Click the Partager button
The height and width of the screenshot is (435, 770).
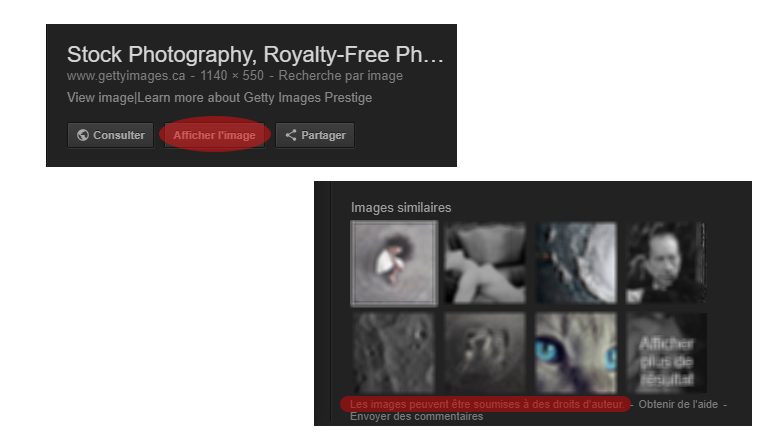315,135
